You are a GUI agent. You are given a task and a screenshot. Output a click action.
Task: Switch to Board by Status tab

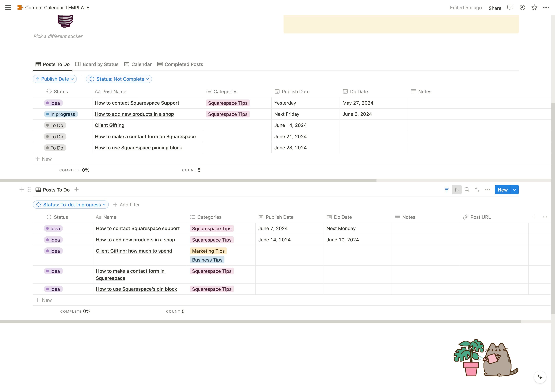pos(97,64)
